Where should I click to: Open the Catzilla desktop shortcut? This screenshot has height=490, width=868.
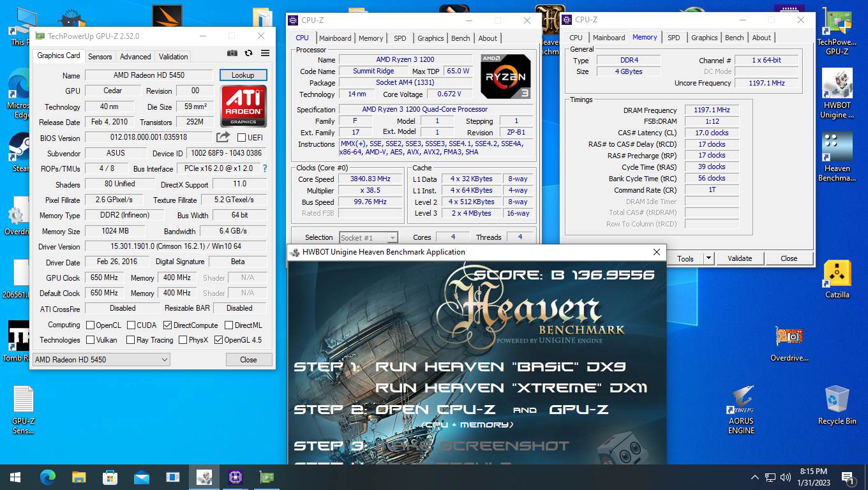(x=837, y=279)
